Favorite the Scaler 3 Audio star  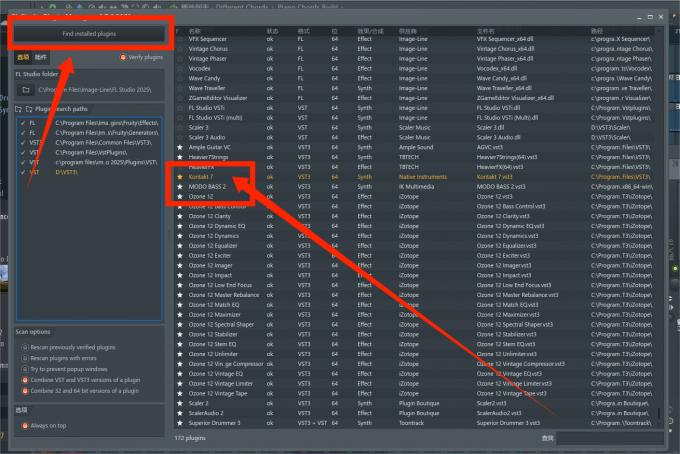[x=180, y=137]
